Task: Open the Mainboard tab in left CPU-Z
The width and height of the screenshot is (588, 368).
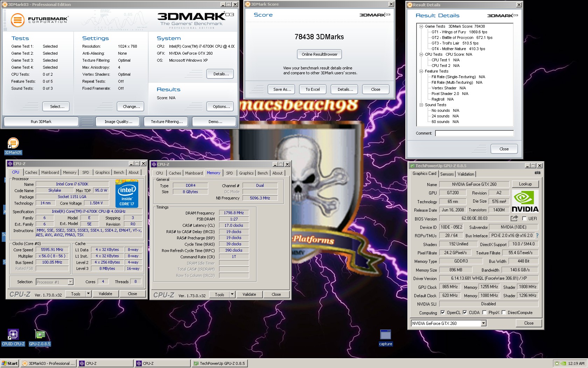Action: point(50,172)
